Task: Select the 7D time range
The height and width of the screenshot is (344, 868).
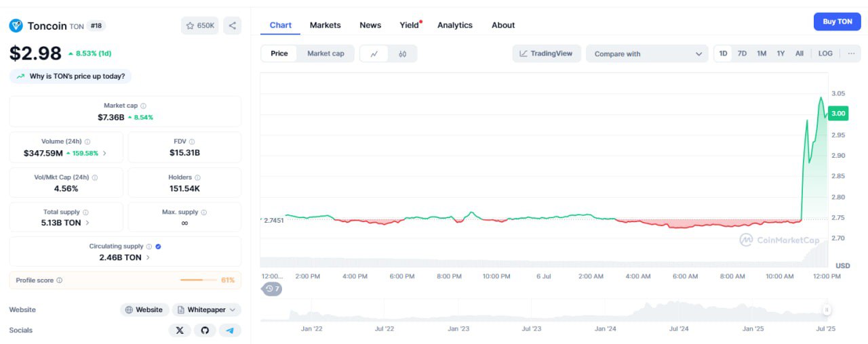Action: [742, 53]
